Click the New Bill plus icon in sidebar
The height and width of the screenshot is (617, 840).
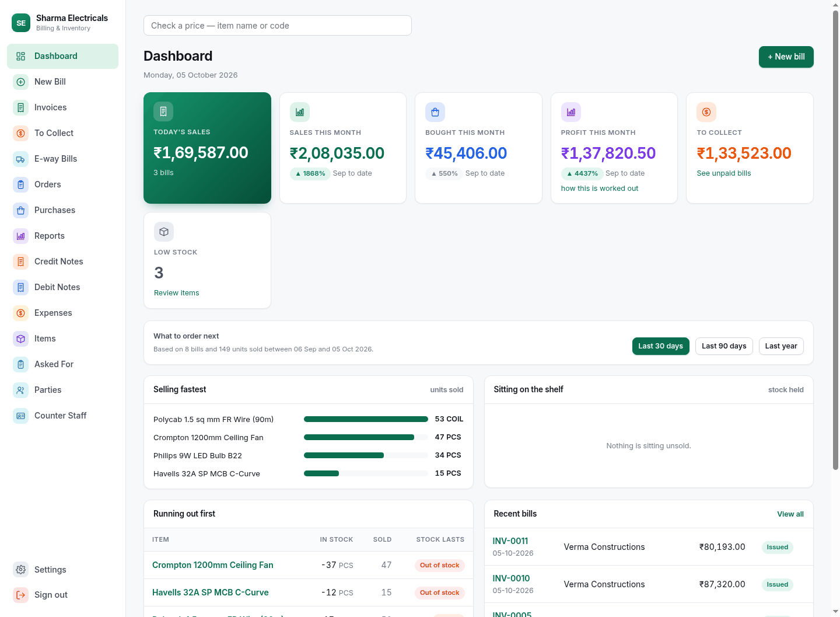point(21,82)
